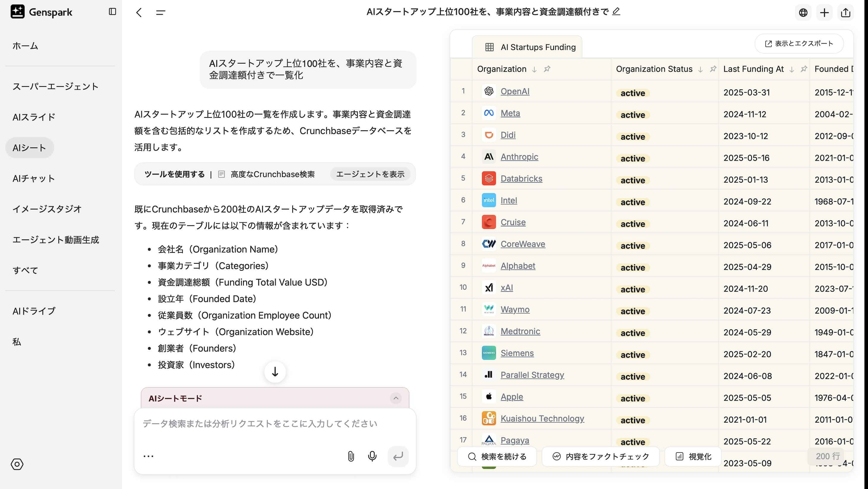Click the attach file paperclip icon
The height and width of the screenshot is (489, 868).
(x=351, y=456)
